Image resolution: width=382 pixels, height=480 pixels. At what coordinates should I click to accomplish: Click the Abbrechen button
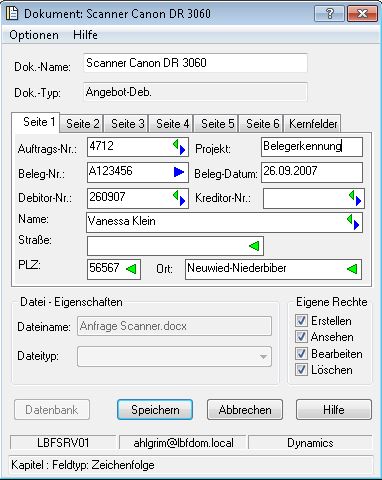(x=245, y=410)
